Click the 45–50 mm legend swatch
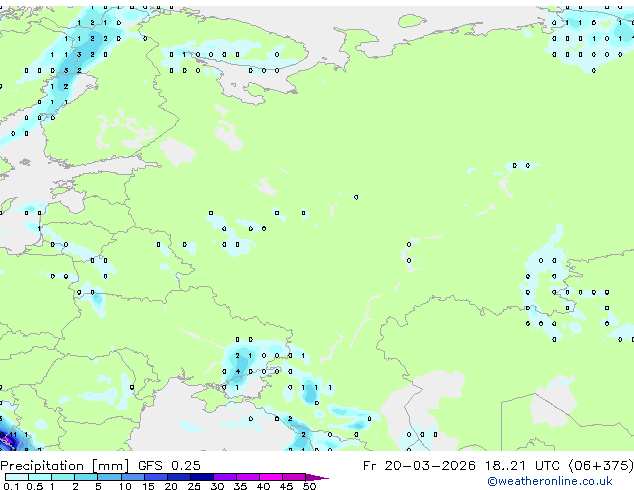634x490 pixels. pyautogui.click(x=294, y=477)
